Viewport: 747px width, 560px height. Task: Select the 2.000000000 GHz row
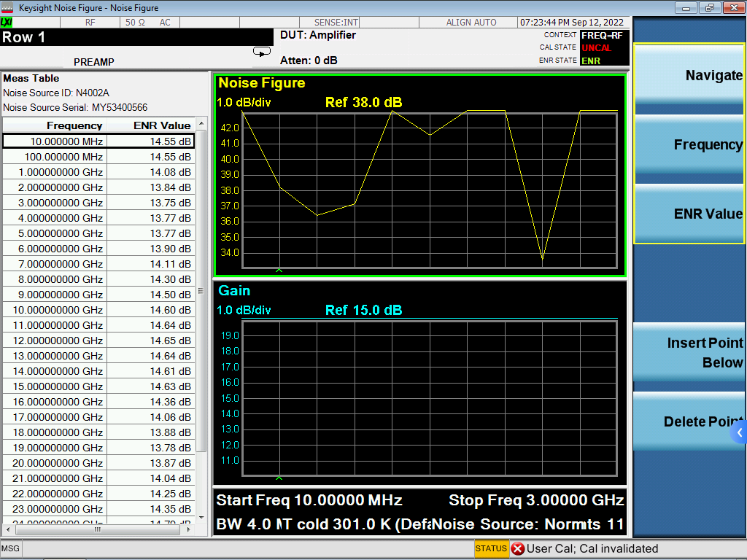(x=98, y=187)
